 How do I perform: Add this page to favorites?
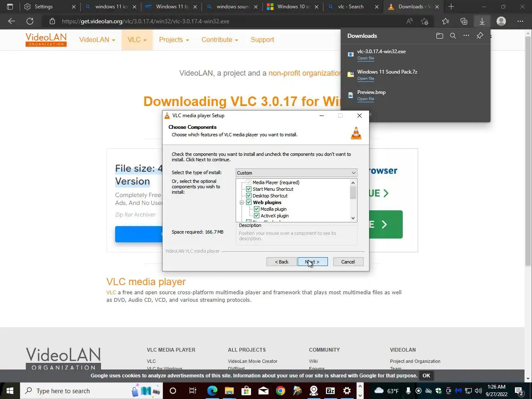pyautogui.click(x=424, y=21)
